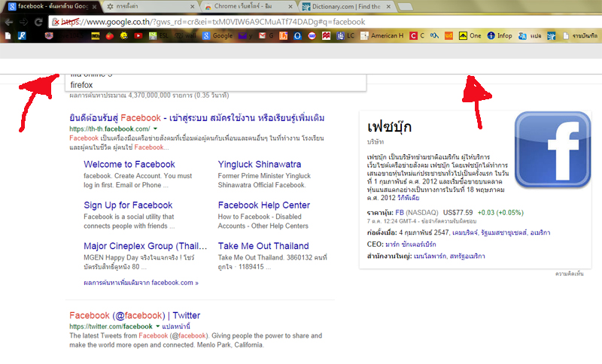
Task: Open the orange 'Lh' bookmark icon
Action: (x=284, y=35)
